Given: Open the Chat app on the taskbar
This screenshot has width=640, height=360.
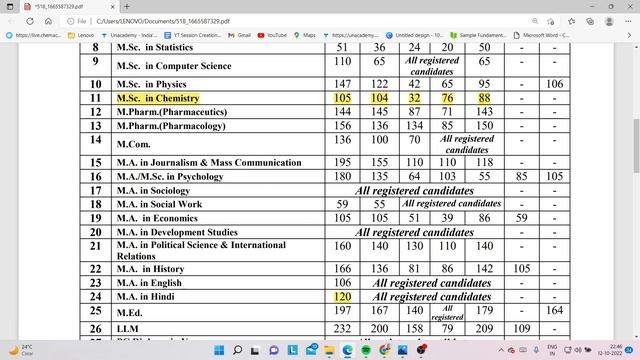Looking at the screenshot, I should 274,350.
